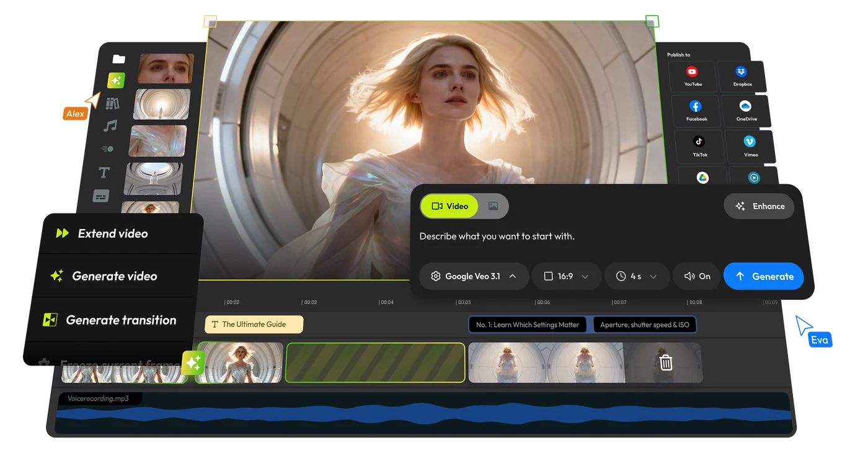Click the prompt field 'Describe what you want'

pos(497,236)
